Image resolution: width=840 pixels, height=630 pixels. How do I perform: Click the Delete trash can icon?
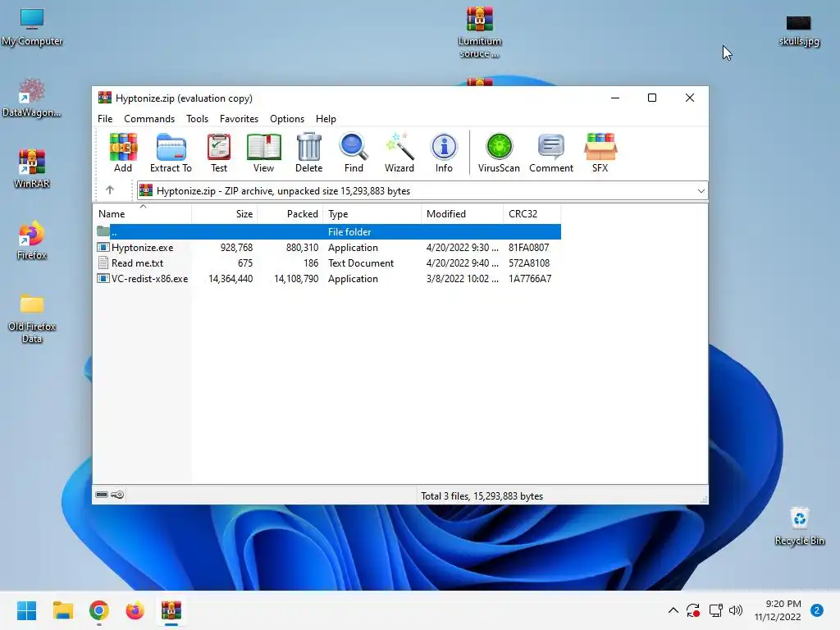pyautogui.click(x=309, y=153)
